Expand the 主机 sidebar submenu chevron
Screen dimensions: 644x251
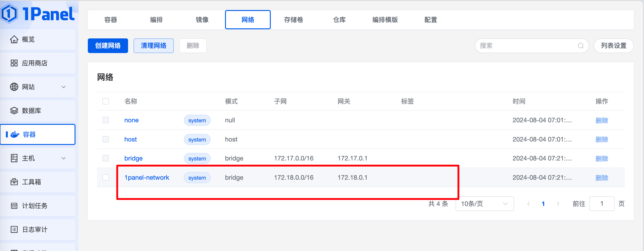[64, 158]
